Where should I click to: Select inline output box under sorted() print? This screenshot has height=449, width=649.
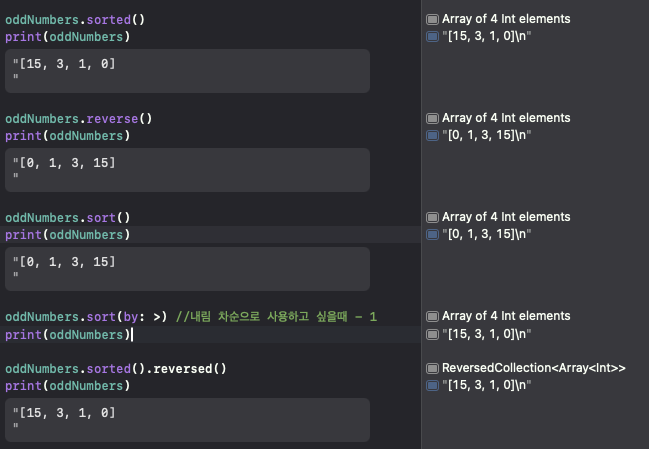187,71
